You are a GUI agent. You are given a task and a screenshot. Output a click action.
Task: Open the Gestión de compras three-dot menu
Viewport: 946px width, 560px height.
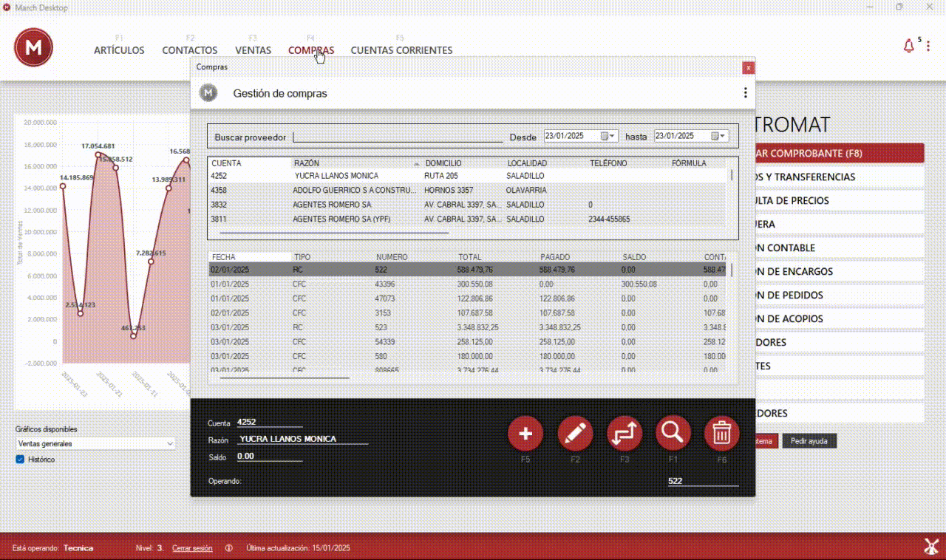(745, 93)
